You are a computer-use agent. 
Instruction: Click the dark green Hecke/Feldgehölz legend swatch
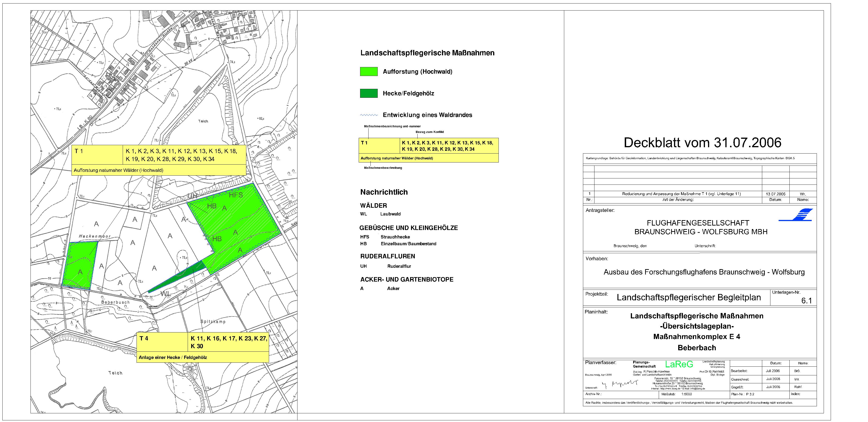point(369,93)
